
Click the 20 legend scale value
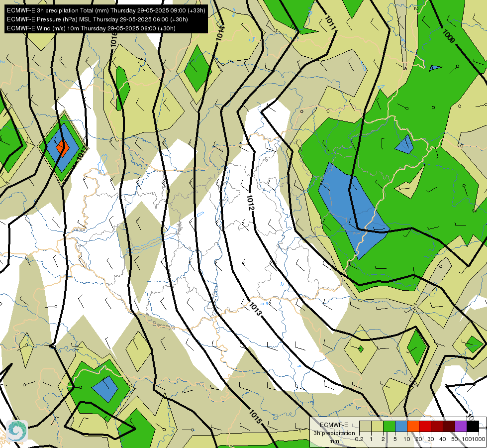(419, 439)
